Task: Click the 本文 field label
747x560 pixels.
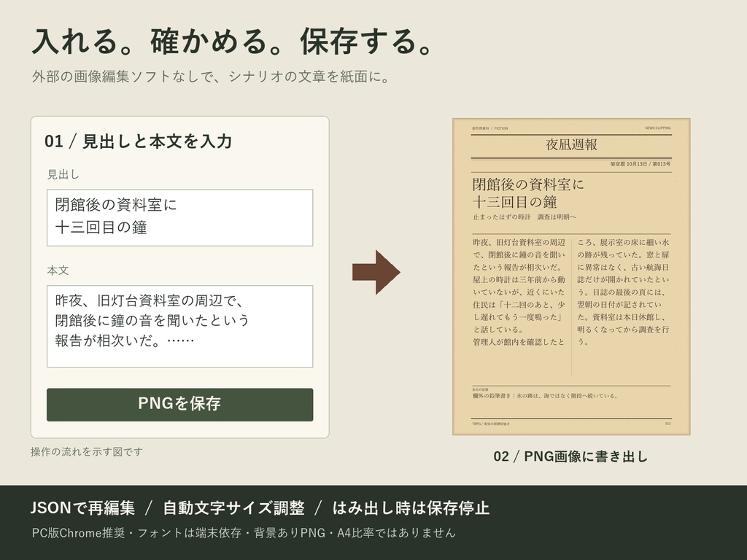Action: pos(58,271)
